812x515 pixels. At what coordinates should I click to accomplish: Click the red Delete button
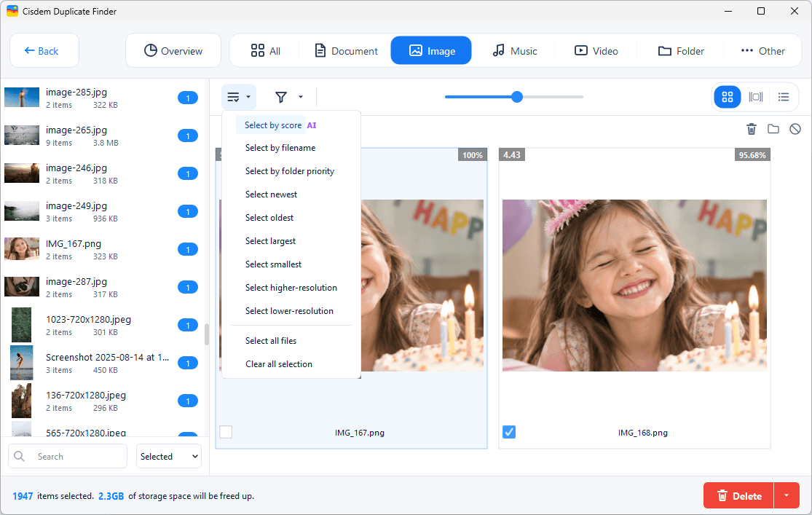(738, 496)
